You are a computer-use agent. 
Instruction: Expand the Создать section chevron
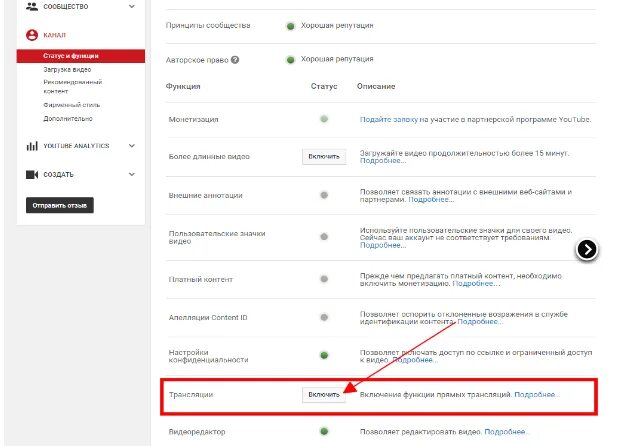tap(132, 174)
